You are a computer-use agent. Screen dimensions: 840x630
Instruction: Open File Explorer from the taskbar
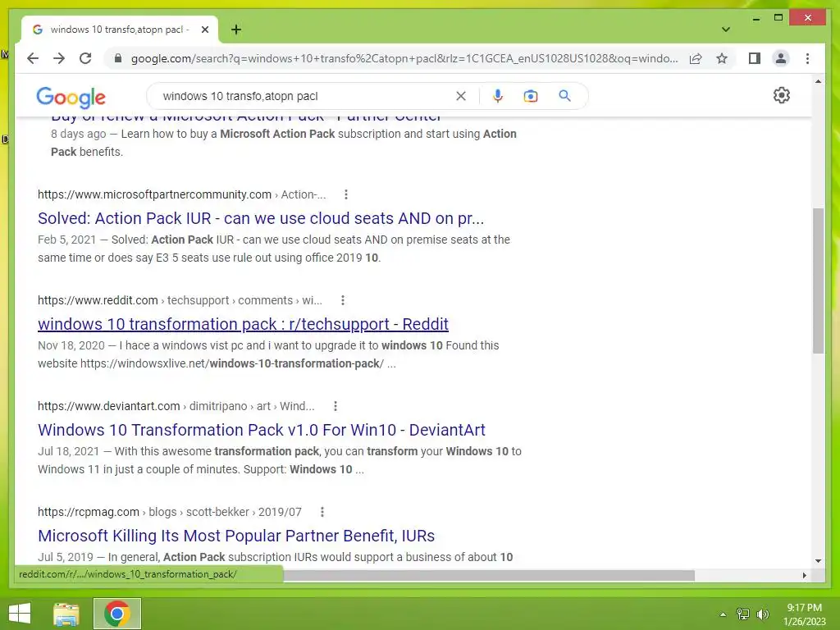(x=66, y=614)
